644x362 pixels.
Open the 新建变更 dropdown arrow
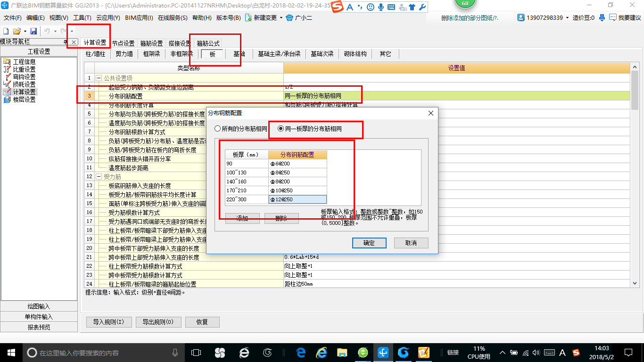(281, 18)
